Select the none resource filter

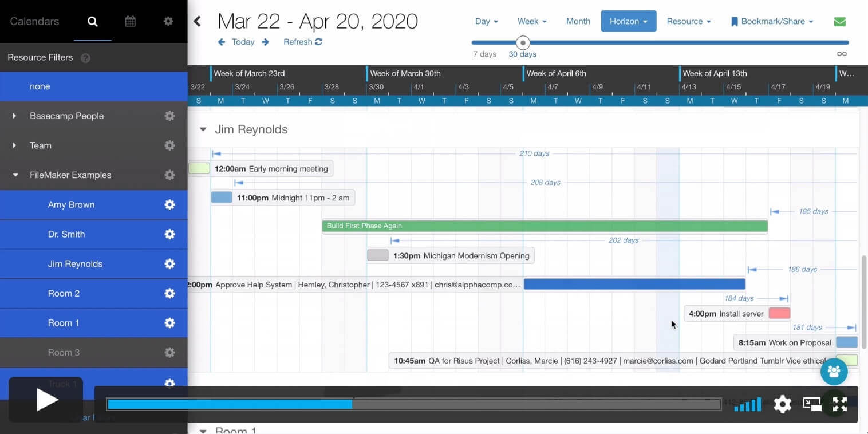click(x=40, y=86)
